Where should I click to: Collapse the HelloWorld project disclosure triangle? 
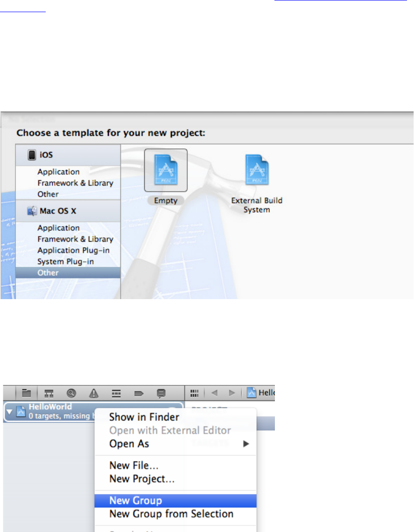tap(9, 412)
